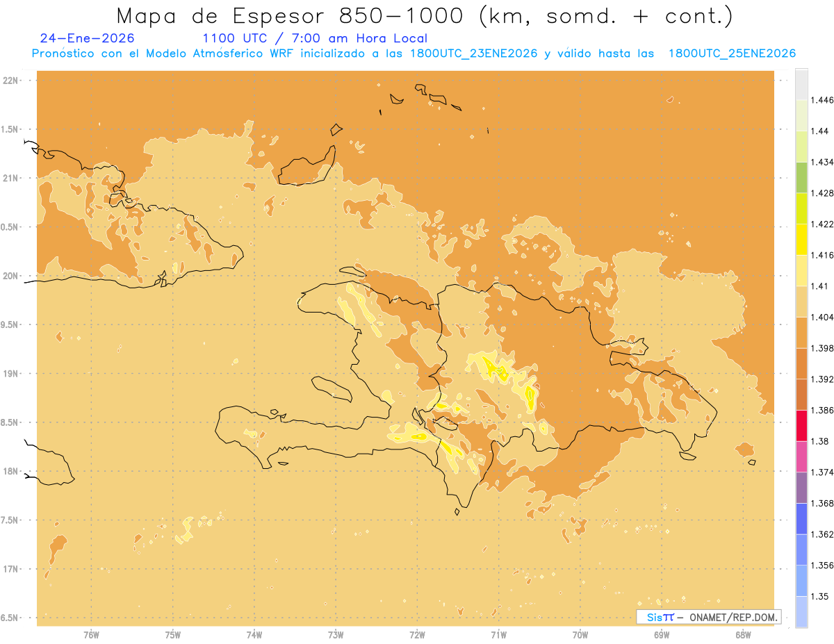Click the colorbar value 1.374

(823, 472)
